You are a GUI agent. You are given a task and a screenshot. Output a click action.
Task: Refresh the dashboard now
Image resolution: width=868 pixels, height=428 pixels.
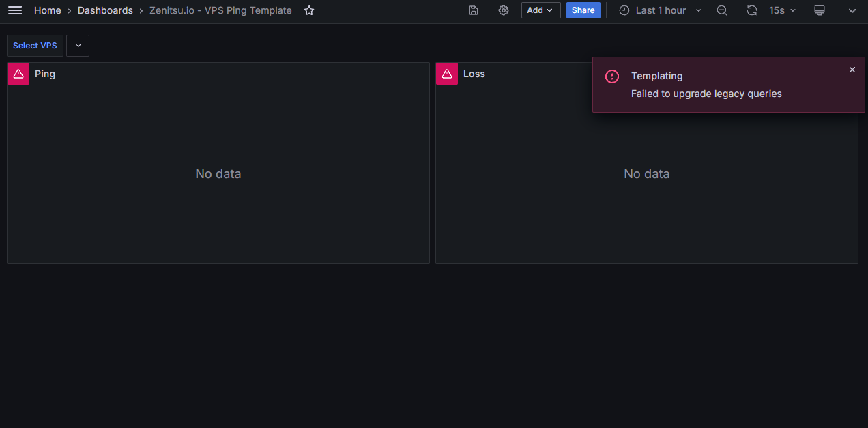[x=752, y=10]
